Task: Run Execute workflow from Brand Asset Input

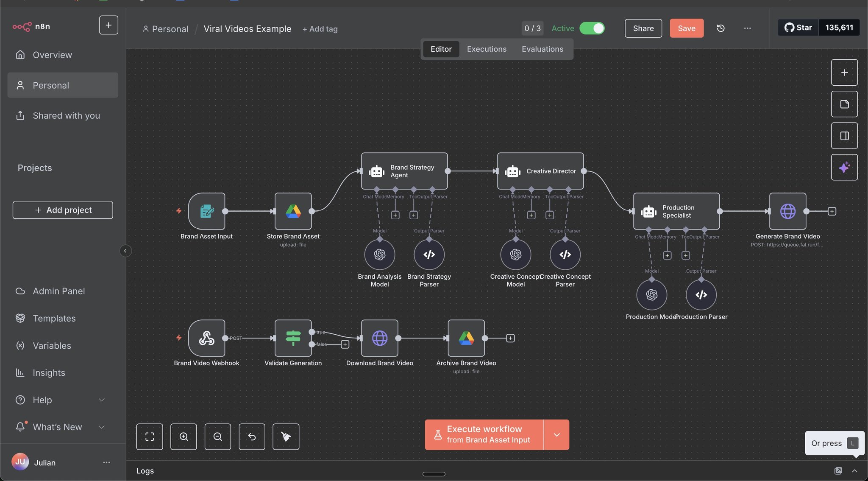Action: 484,435
